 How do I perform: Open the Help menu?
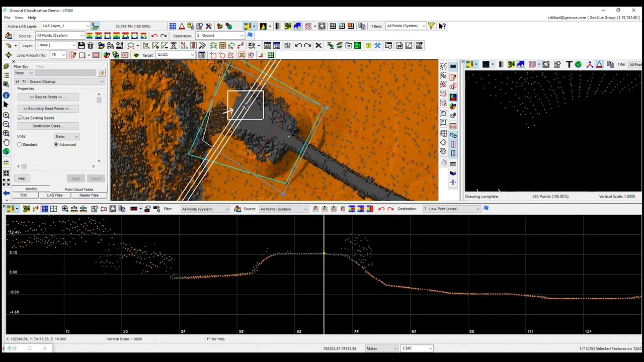pos(32,18)
